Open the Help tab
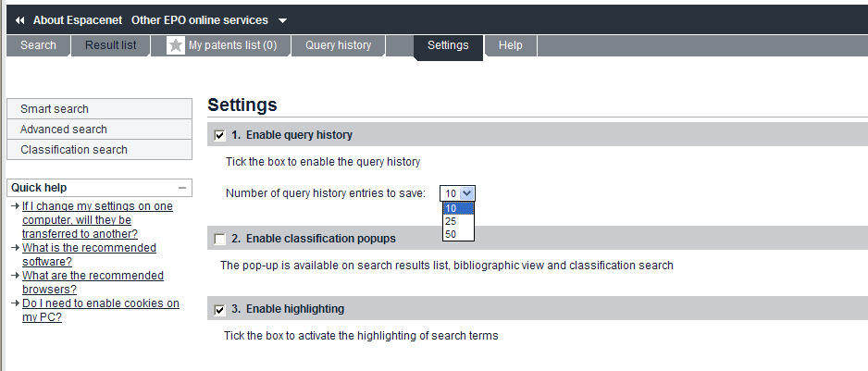Image resolution: width=868 pixels, height=371 pixels. click(x=511, y=45)
